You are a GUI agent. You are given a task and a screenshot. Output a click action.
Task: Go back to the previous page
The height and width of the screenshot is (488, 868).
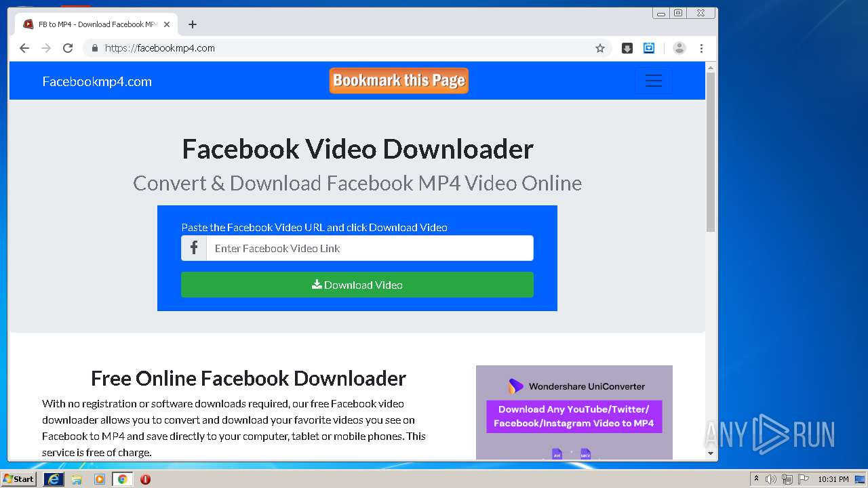24,48
